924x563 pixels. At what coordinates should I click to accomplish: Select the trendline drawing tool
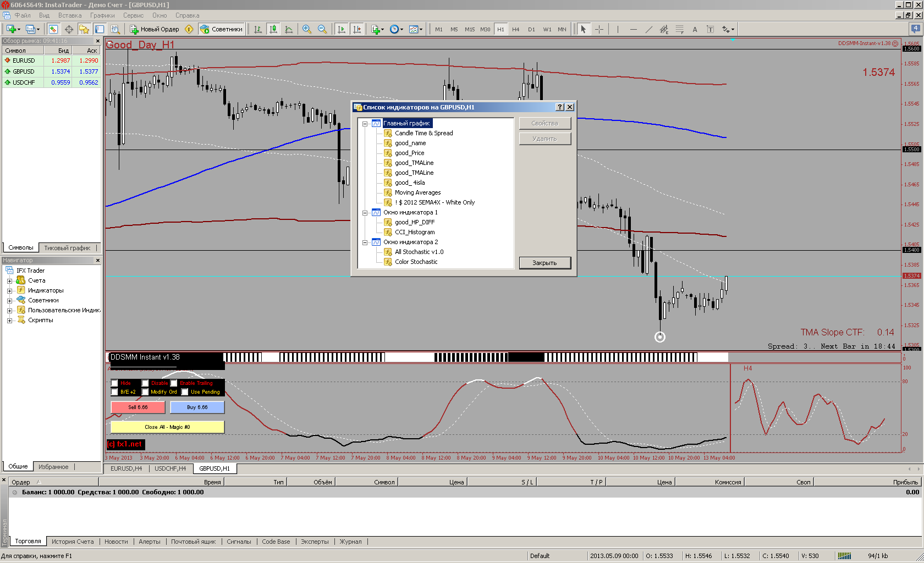click(x=649, y=29)
